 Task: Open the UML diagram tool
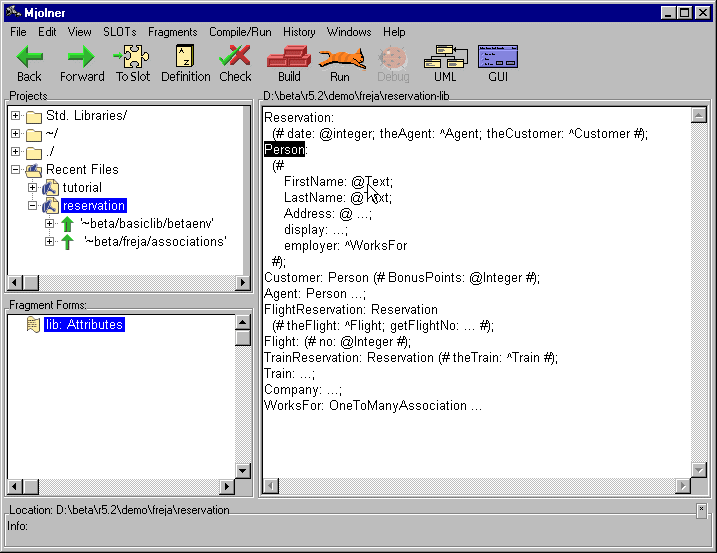(x=444, y=58)
